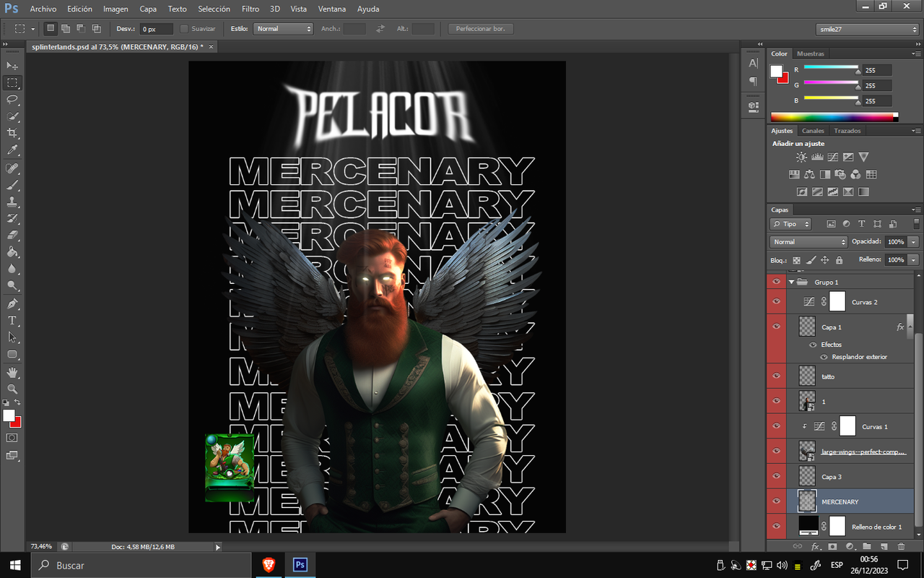The height and width of the screenshot is (578, 924).
Task: Pick a color from the spectrum bar
Action: [x=834, y=116]
